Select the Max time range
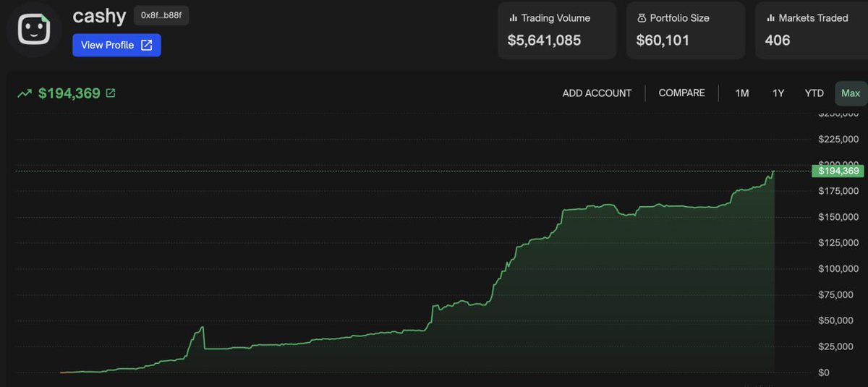 tap(851, 93)
